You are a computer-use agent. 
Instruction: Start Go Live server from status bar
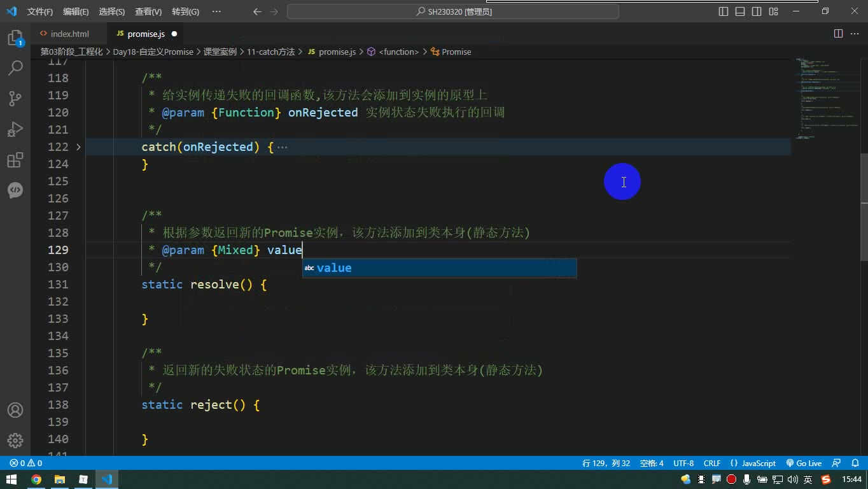click(804, 464)
